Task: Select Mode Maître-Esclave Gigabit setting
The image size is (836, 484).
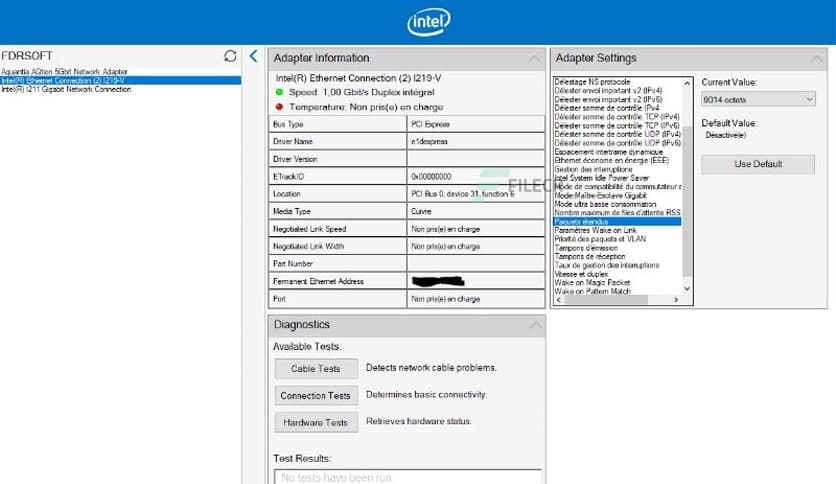Action: coord(600,195)
